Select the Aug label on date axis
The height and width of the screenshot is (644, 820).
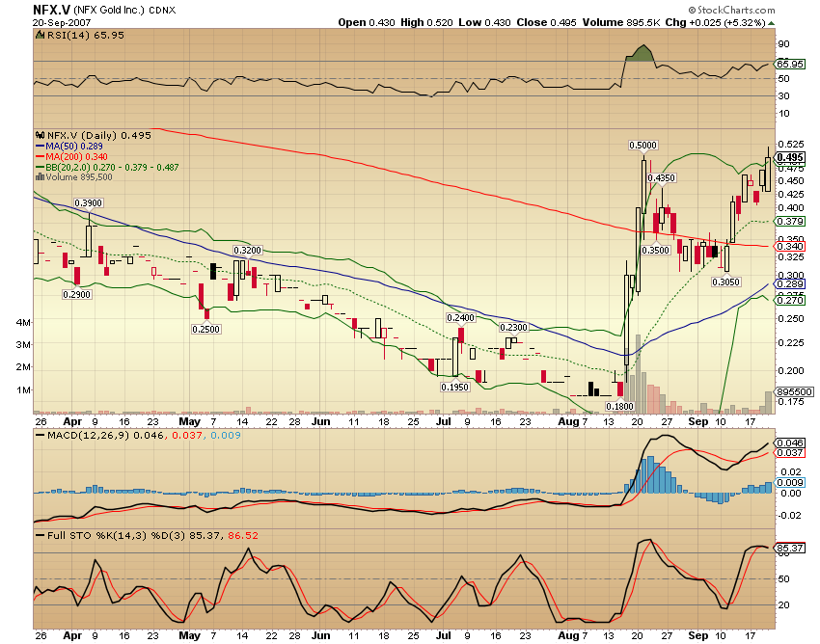coord(570,421)
